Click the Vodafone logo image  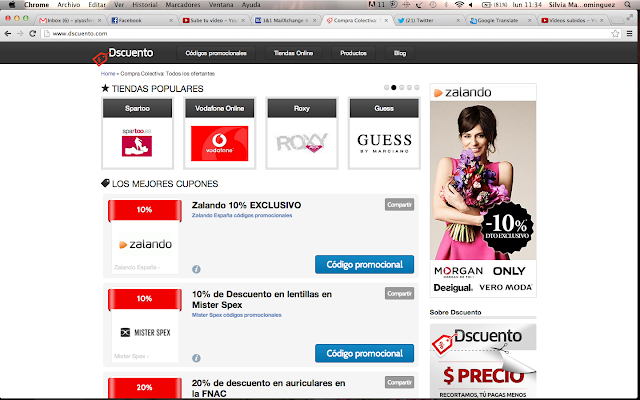(x=220, y=143)
